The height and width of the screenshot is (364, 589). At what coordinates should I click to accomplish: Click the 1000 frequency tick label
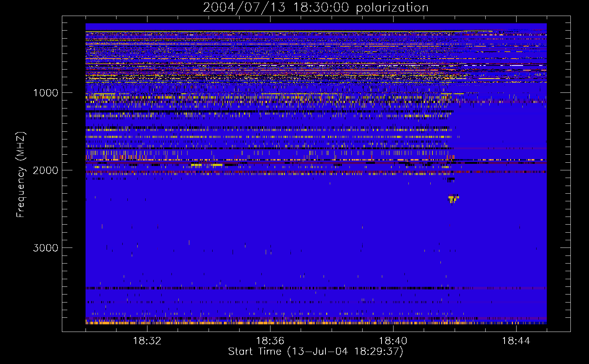46,93
